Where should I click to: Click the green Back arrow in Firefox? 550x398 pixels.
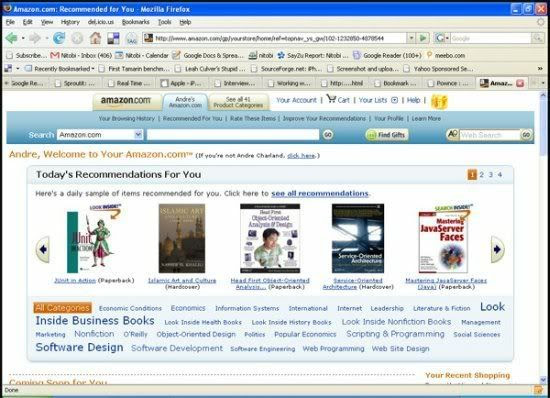click(x=11, y=38)
